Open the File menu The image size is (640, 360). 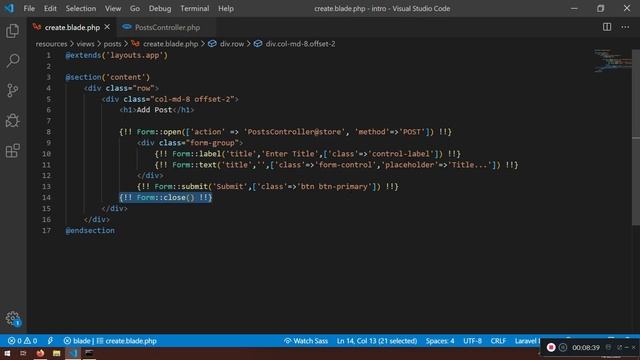(29, 8)
